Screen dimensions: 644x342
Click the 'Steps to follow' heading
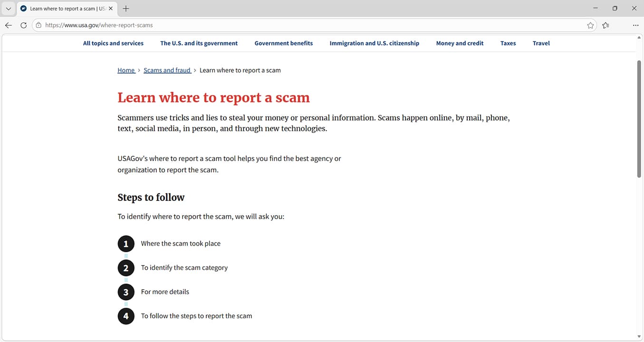[x=151, y=198]
